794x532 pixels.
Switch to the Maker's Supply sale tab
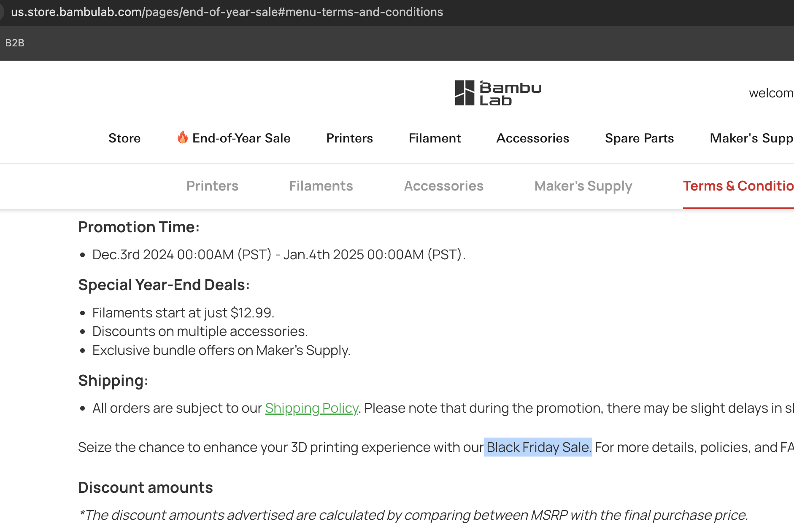tap(583, 186)
